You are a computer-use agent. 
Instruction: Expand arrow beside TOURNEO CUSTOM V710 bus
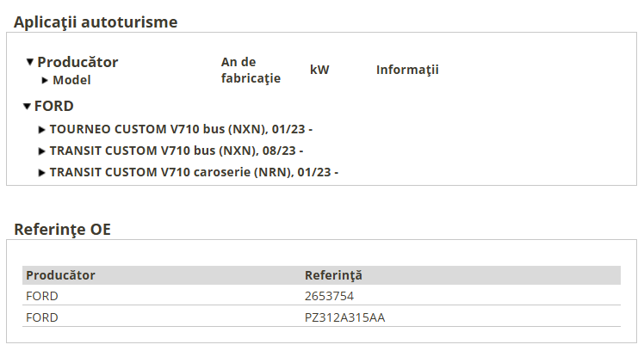pyautogui.click(x=41, y=130)
